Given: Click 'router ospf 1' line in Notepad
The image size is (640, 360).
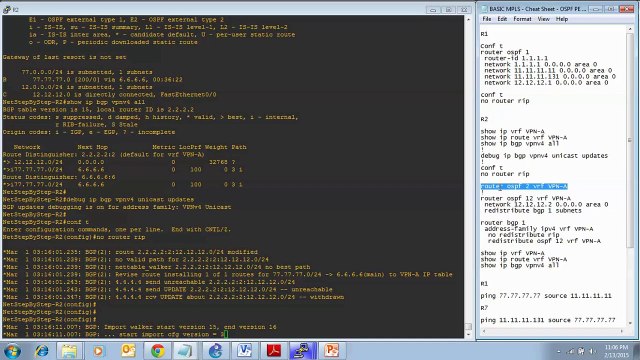Looking at the screenshot, I should [504, 52].
